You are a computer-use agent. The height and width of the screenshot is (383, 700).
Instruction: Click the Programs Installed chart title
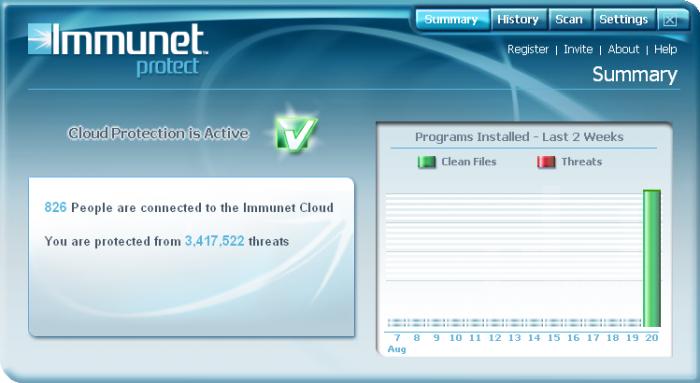pos(519,137)
